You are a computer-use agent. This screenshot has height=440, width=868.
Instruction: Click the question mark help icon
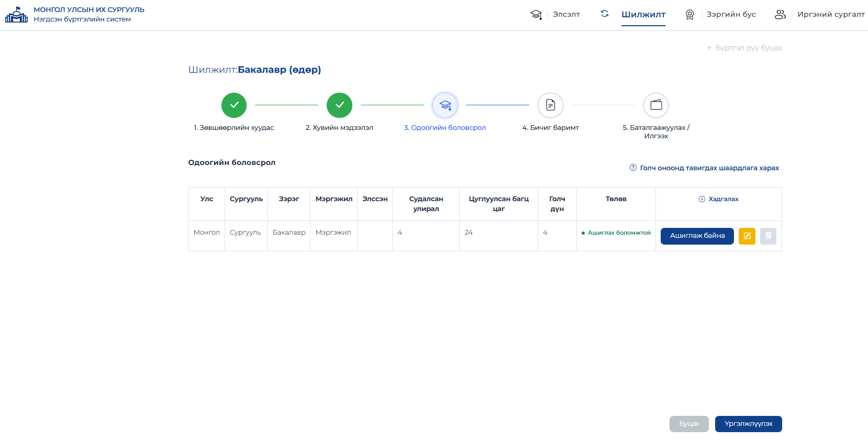tap(633, 168)
